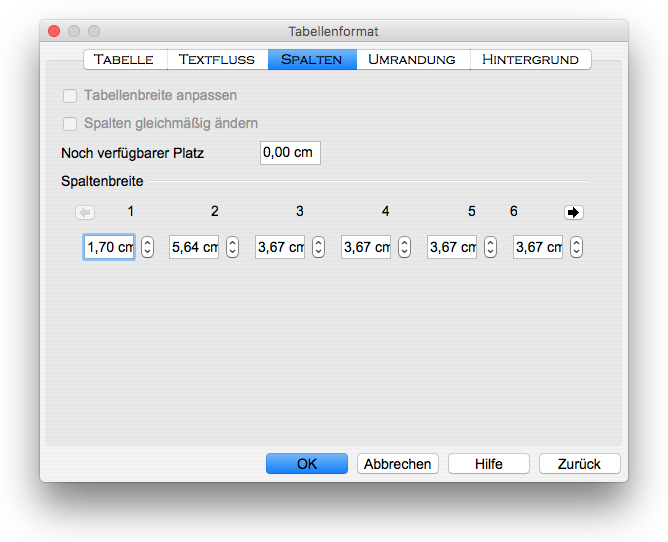Click the column 3 width stepper
This screenshot has width=668, height=542.
click(x=318, y=247)
